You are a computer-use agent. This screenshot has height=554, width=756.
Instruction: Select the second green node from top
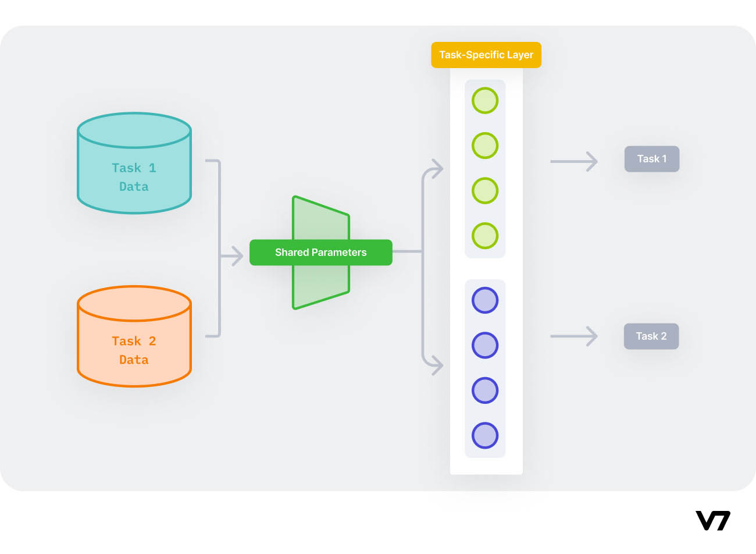[x=485, y=145]
